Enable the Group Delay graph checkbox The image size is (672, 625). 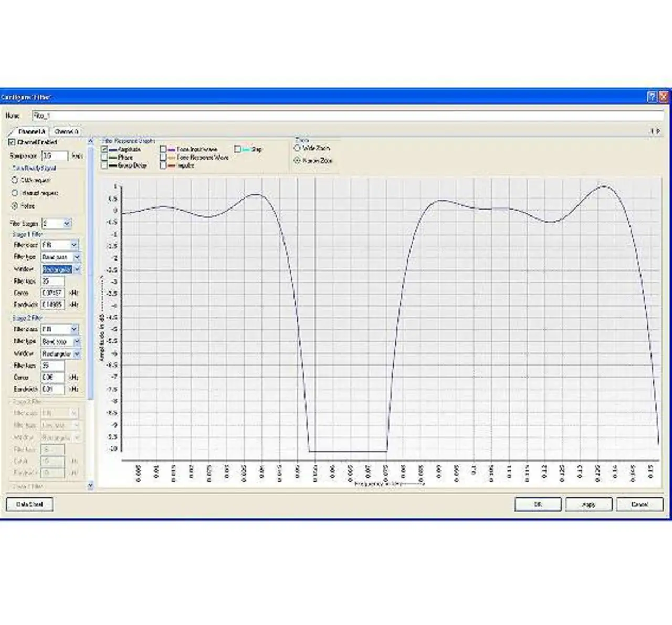tap(104, 165)
